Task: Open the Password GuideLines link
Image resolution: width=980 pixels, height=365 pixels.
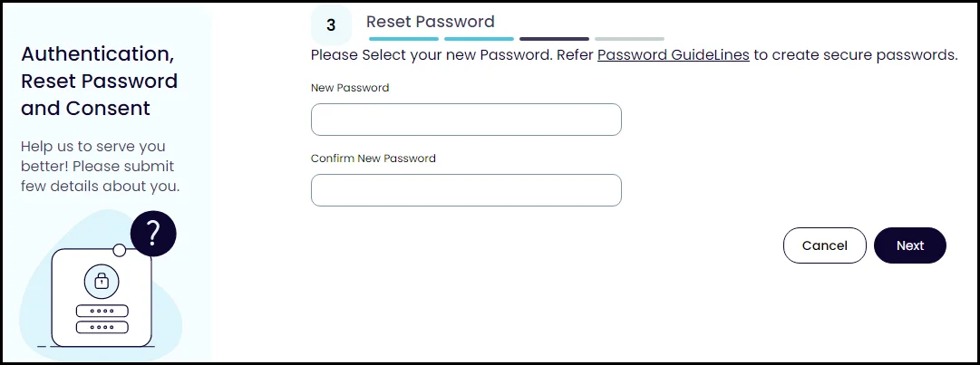Action: click(673, 55)
